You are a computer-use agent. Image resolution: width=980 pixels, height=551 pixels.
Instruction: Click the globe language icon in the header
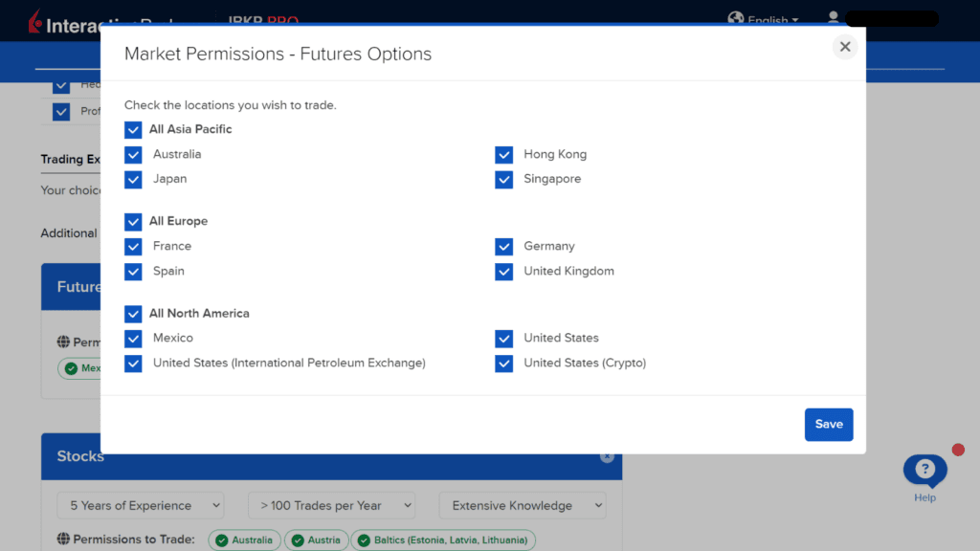(735, 19)
